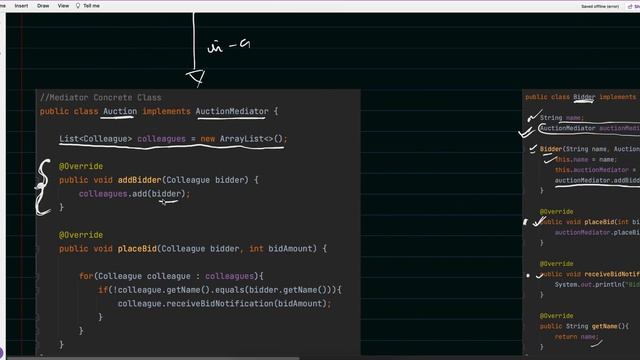The width and height of the screenshot is (640, 360).
Task: Click the for(Colleague colleague : colleagues) line
Action: [x=171, y=276]
